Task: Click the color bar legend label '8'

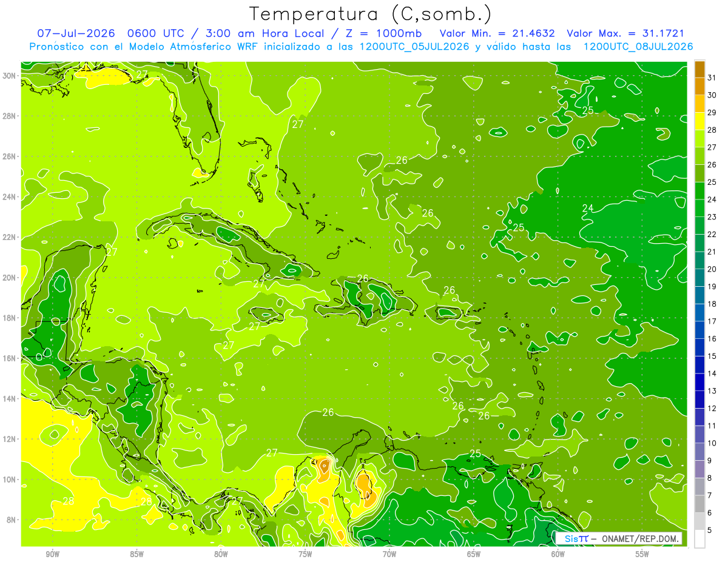Action: pos(710,478)
